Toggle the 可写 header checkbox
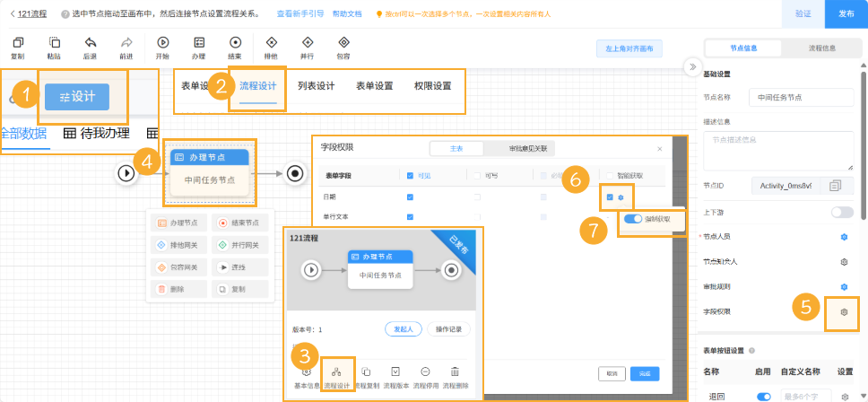Screen dimensions: 868x402 point(477,176)
